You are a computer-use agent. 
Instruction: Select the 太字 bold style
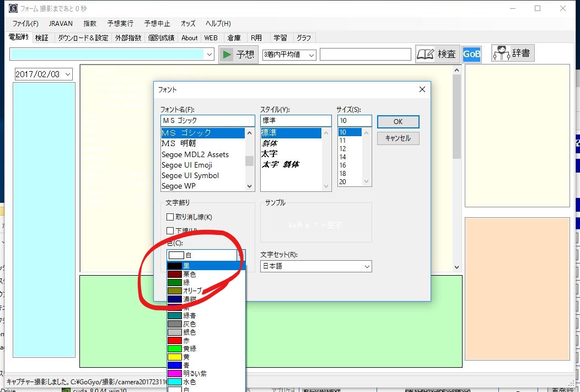(x=291, y=154)
